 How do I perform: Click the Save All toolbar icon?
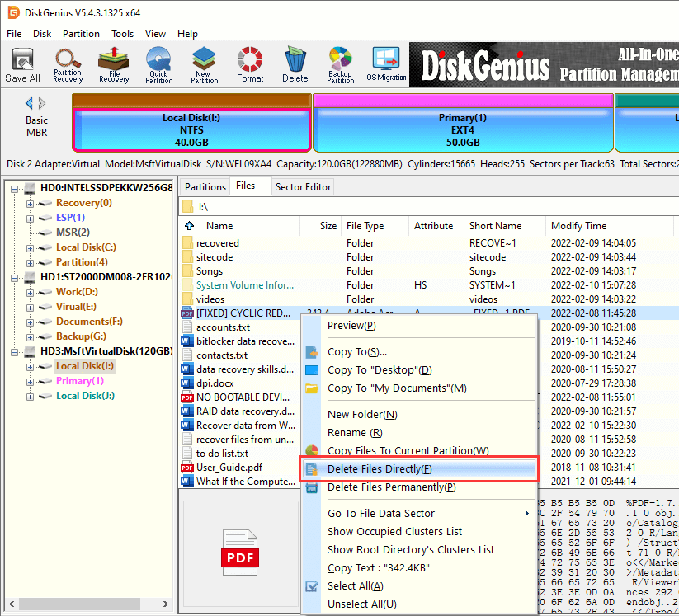[x=22, y=65]
